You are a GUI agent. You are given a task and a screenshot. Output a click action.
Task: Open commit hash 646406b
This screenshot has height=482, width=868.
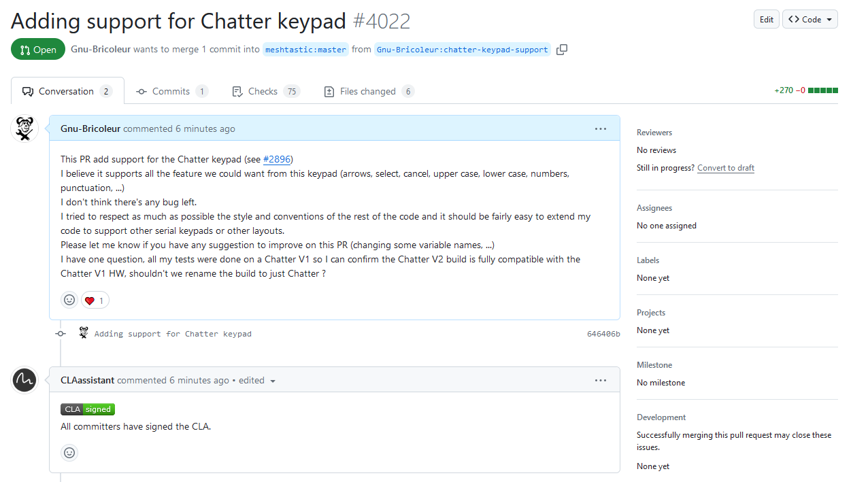(x=603, y=334)
